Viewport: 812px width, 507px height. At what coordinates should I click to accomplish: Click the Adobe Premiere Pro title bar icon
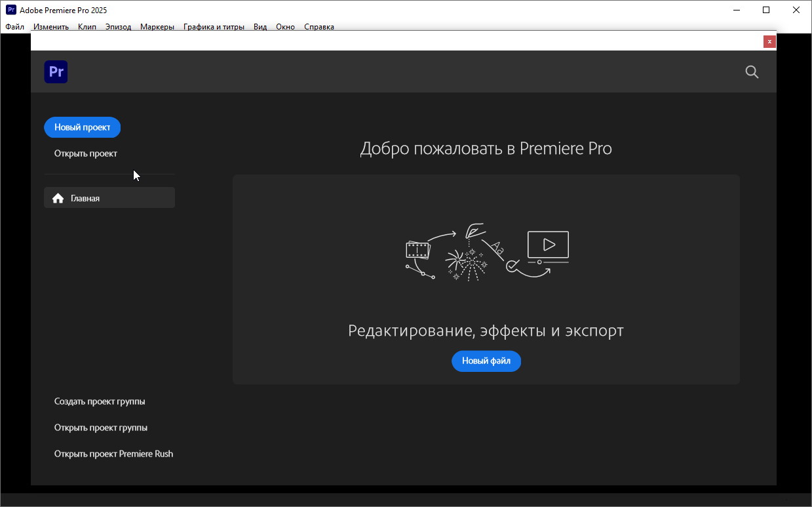coord(11,10)
